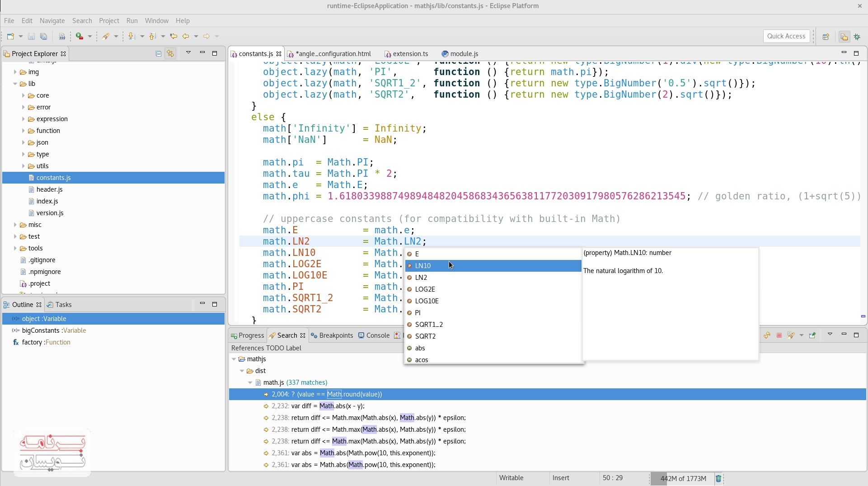The image size is (868, 486).
Task: Click the Show Previous Searches icon
Action: point(791,335)
